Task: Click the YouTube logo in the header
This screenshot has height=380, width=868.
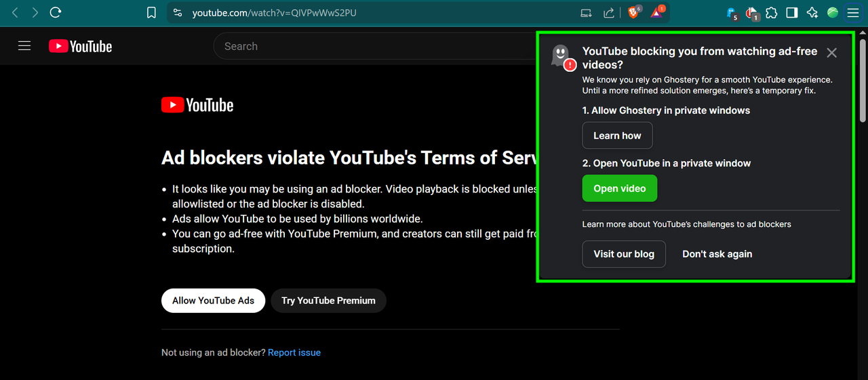Action: (80, 46)
